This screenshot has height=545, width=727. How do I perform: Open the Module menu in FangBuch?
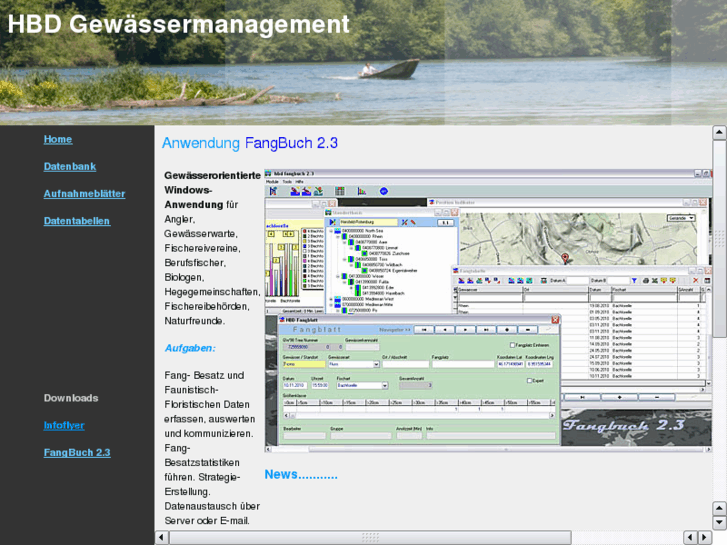point(272,181)
